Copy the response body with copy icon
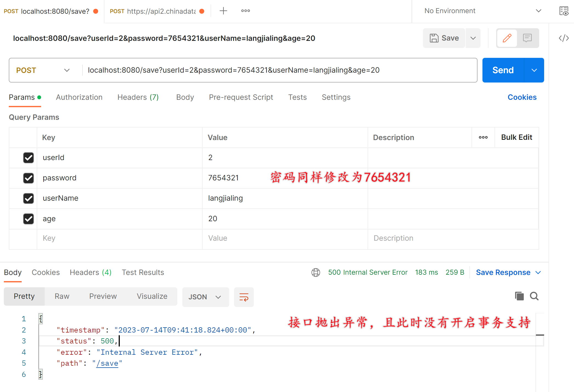 pyautogui.click(x=519, y=296)
